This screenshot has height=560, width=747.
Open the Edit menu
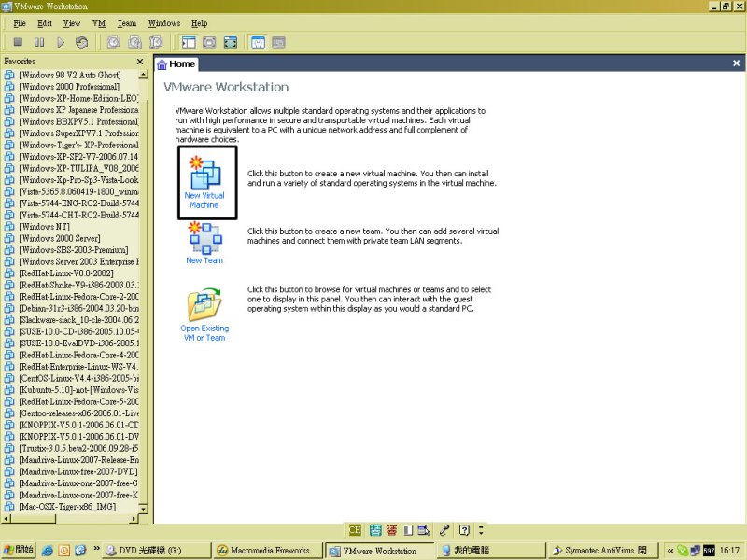[45, 23]
